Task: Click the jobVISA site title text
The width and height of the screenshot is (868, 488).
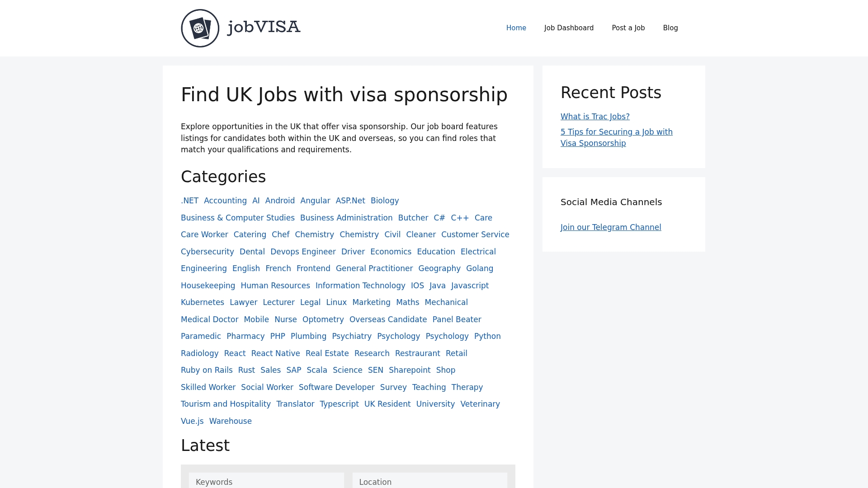Action: tap(264, 27)
